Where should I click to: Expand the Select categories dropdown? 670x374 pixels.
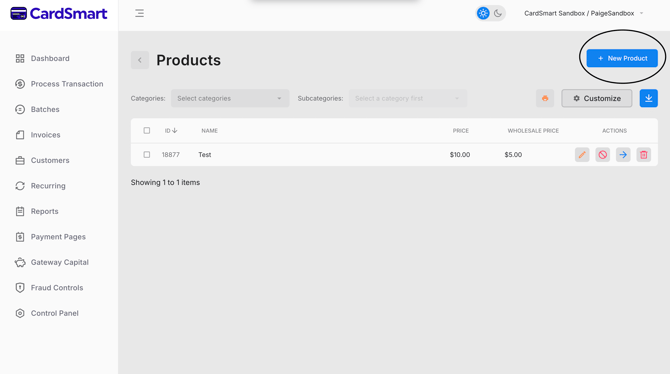[230, 98]
